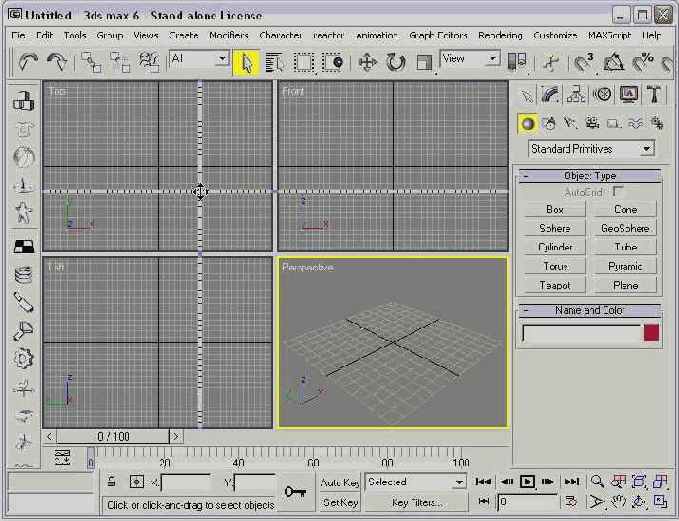Screen dimensions: 679x521
Task: Enable the AutoGrid checkbox
Action: pyautogui.click(x=619, y=190)
